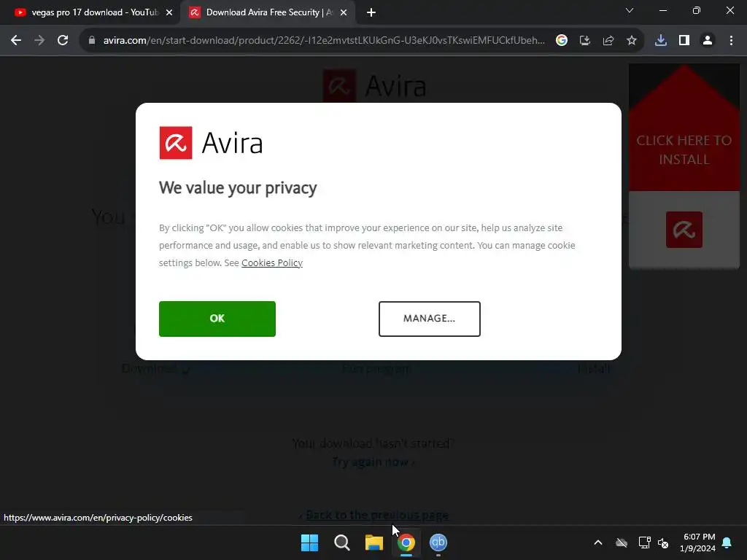Screen dimensions: 747x560
Task: Open the notifications bell icon
Action: tap(727, 542)
